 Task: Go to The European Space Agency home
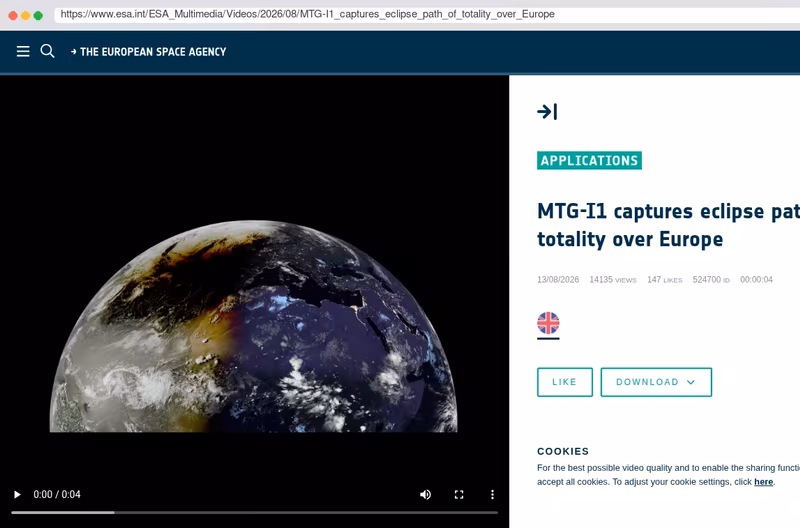pyautogui.click(x=148, y=52)
